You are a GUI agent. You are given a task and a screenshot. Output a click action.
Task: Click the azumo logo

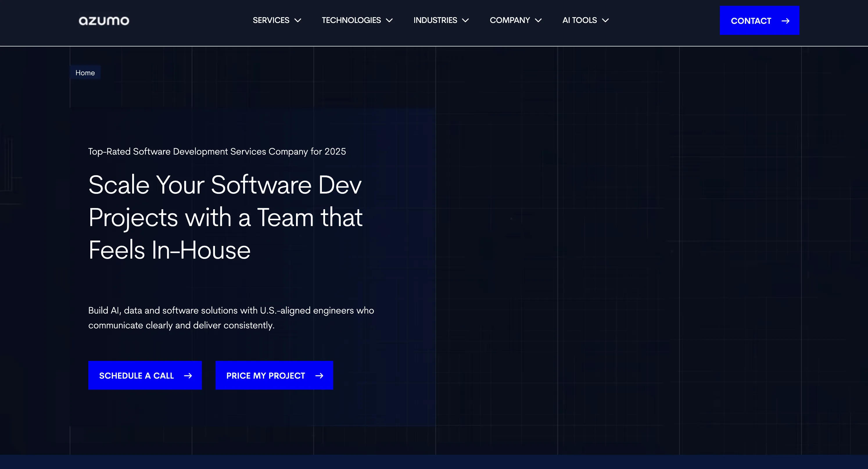pyautogui.click(x=103, y=20)
